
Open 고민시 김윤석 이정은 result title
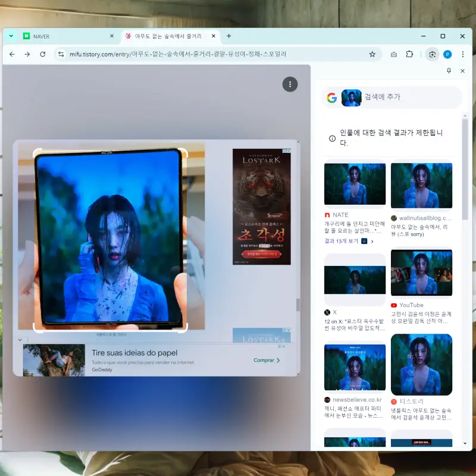421,318
